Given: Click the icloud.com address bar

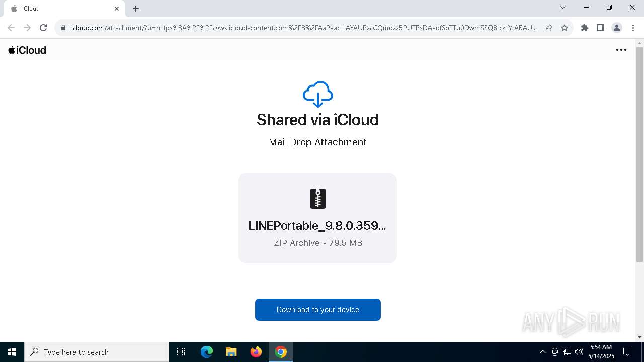Looking at the screenshot, I should coord(304,28).
